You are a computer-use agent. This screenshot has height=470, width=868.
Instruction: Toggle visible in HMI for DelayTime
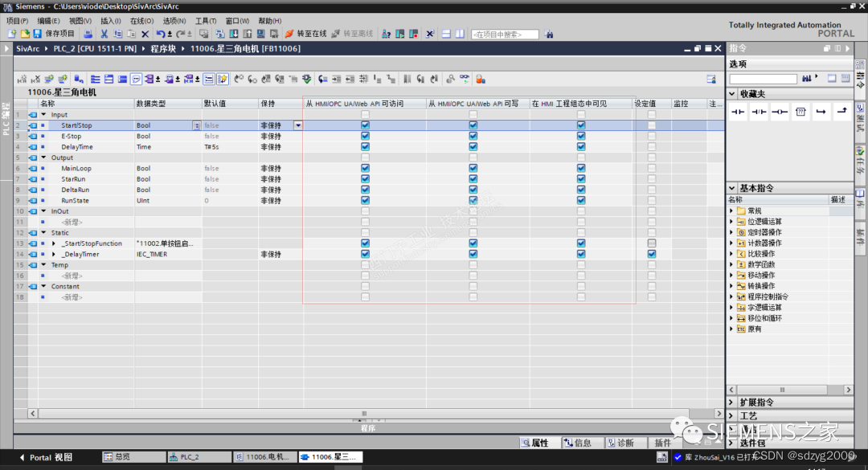pos(581,147)
